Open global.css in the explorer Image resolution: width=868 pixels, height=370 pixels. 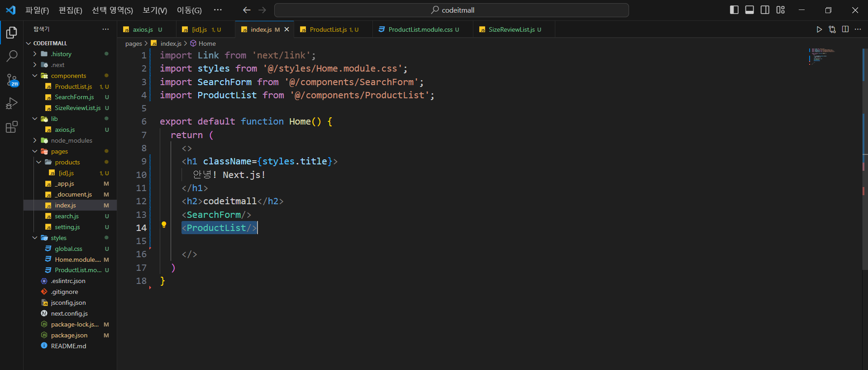point(70,249)
